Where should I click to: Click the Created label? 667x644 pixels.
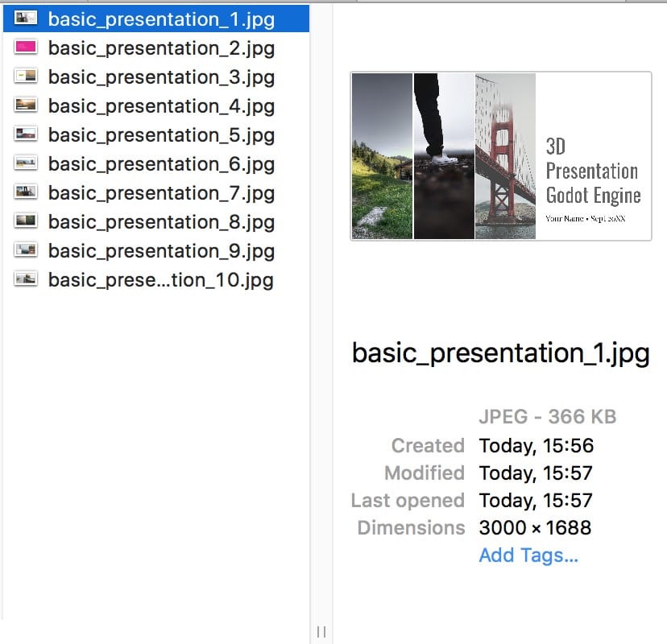tap(428, 445)
